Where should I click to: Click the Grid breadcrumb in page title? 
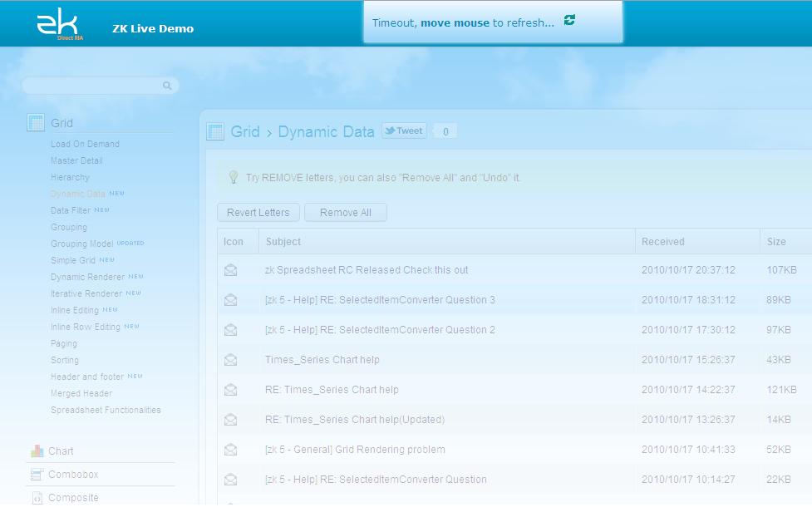(245, 131)
